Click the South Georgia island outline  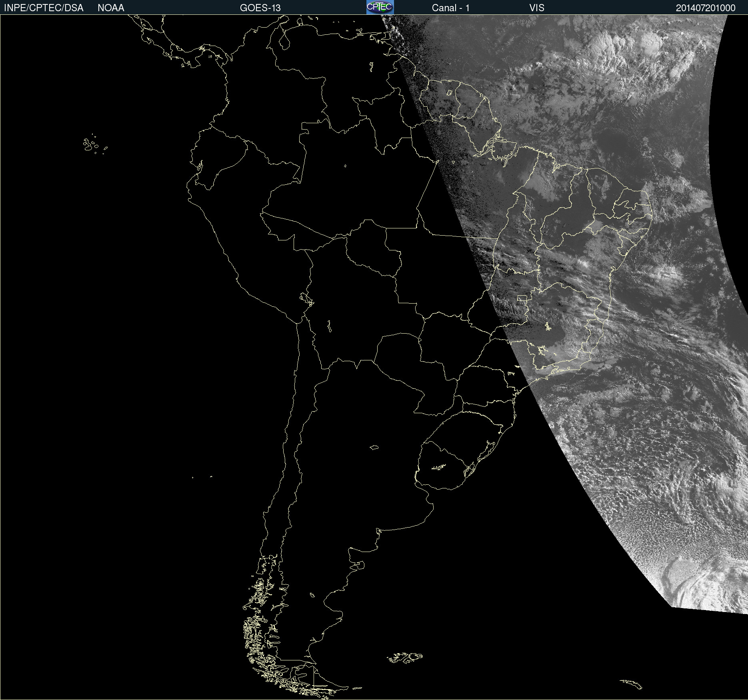tap(631, 684)
